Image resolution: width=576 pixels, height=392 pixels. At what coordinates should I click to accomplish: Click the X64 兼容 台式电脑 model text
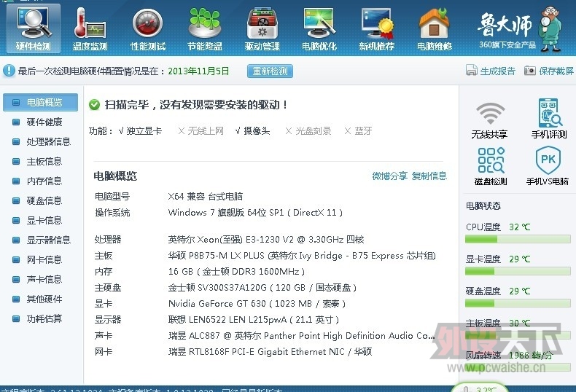click(x=206, y=197)
